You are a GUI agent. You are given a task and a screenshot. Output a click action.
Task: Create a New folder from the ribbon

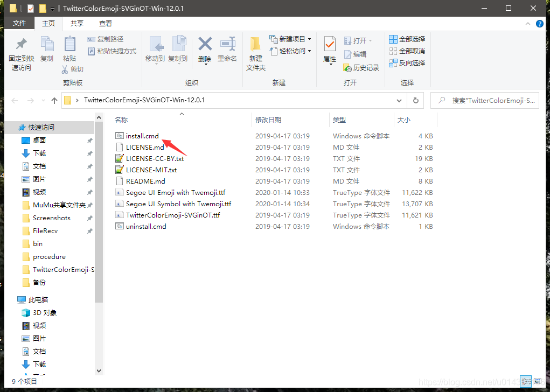coord(256,54)
